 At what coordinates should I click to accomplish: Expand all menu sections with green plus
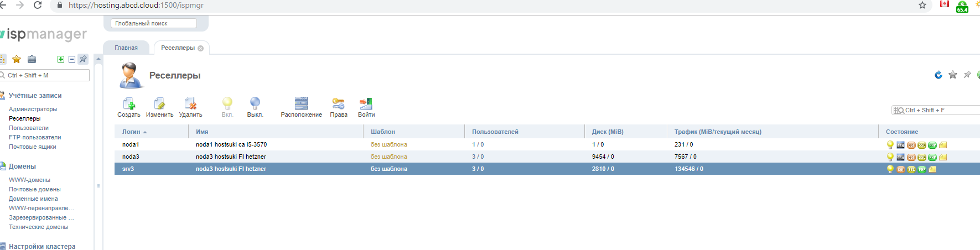pyautogui.click(x=61, y=59)
